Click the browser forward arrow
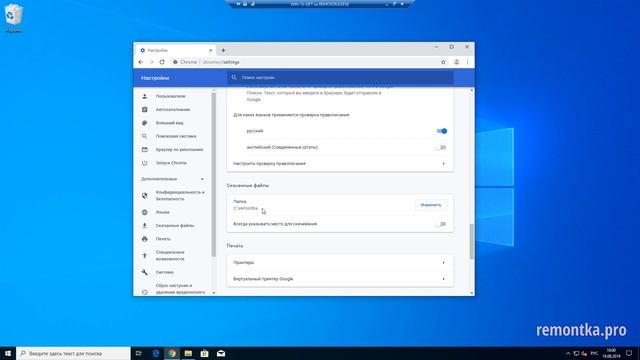The image size is (640, 360). click(x=151, y=62)
